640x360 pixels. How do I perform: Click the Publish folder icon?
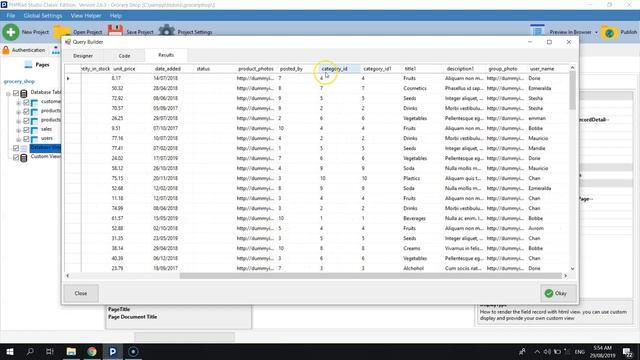pos(609,32)
